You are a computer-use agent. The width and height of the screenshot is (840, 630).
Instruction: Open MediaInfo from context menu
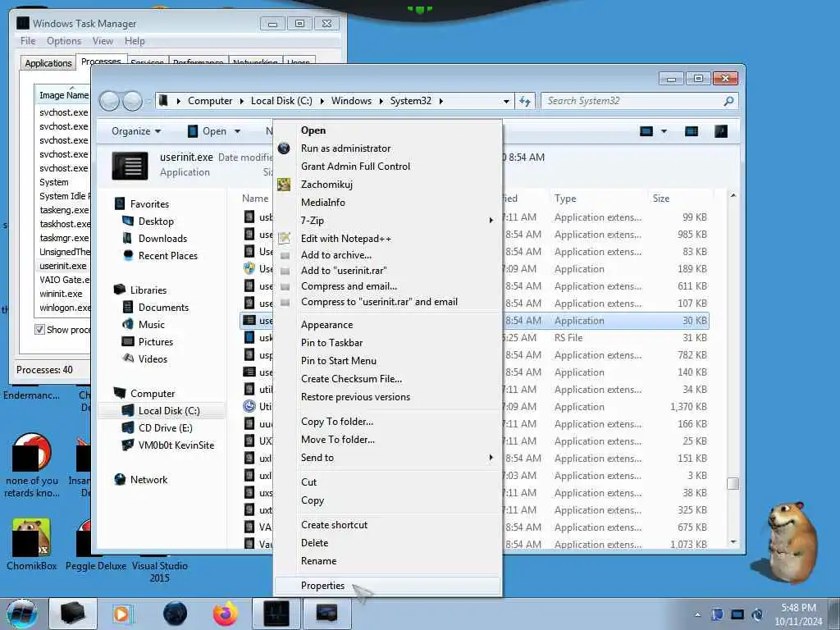point(322,203)
